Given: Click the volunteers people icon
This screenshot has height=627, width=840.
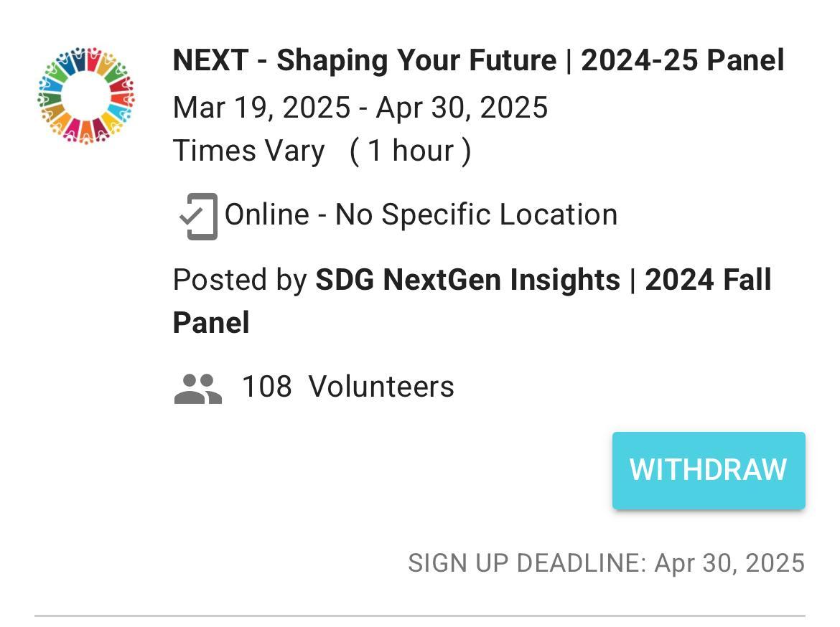Looking at the screenshot, I should (x=197, y=388).
